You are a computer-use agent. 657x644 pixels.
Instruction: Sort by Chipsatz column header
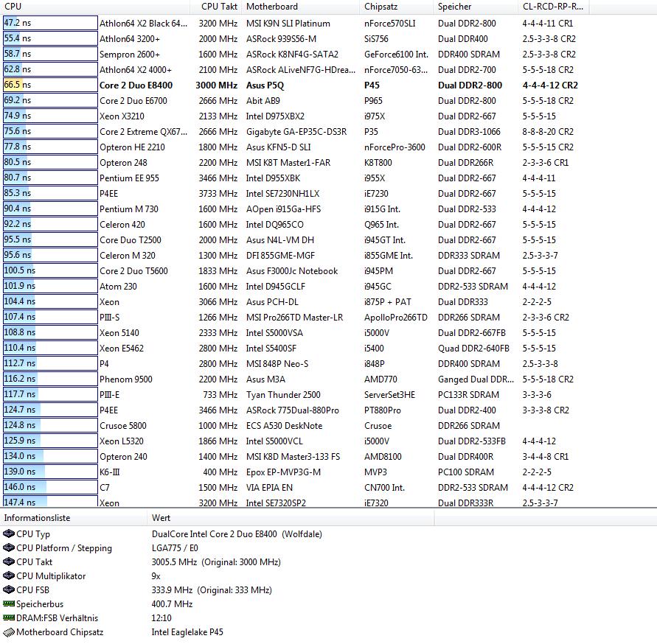pyautogui.click(x=396, y=7)
